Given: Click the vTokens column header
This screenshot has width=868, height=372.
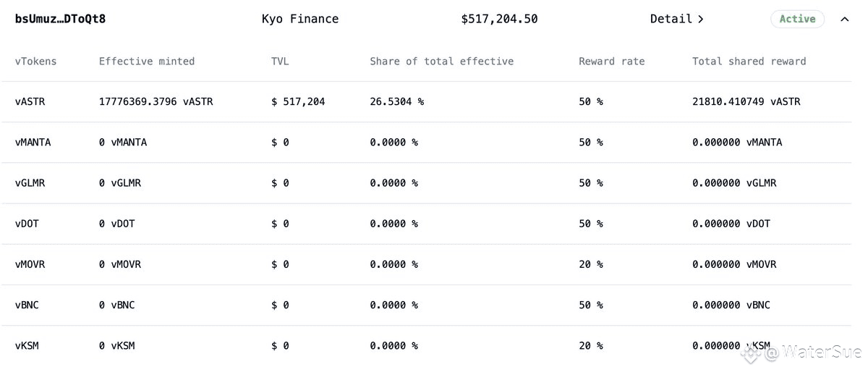Looking at the screenshot, I should tap(35, 62).
